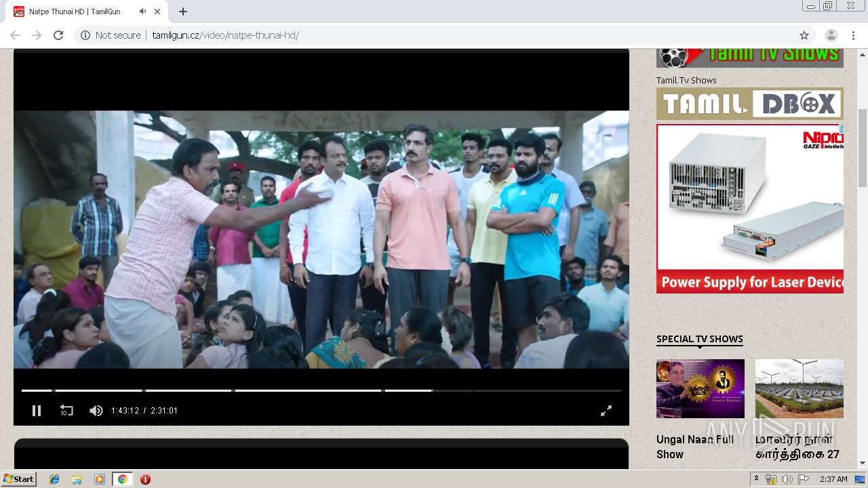
Task: Open the Ungal Naan show thumbnail
Action: (701, 388)
